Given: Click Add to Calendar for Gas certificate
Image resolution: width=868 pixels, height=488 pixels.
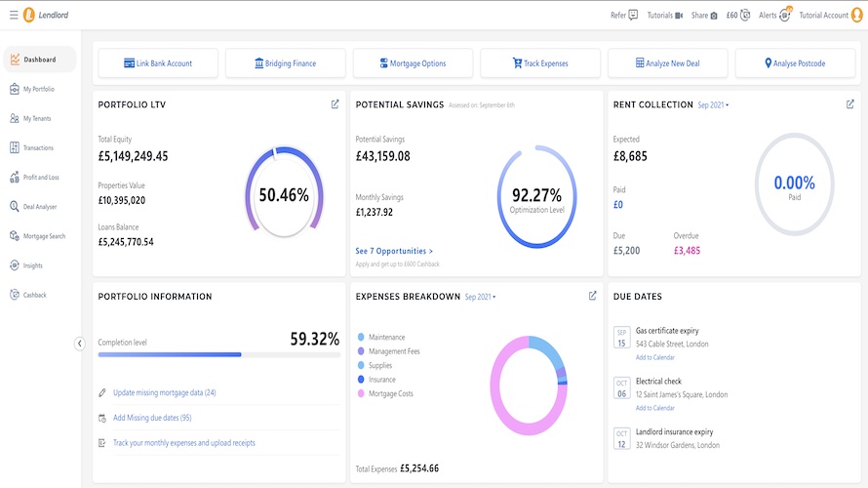Looking at the screenshot, I should pyautogui.click(x=654, y=357).
